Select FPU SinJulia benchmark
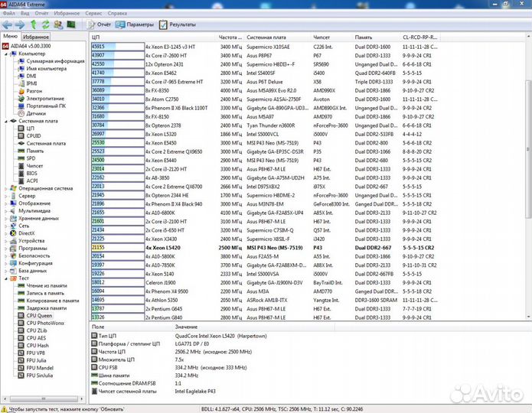Image resolution: width=532 pixels, height=413 pixels. point(39,375)
